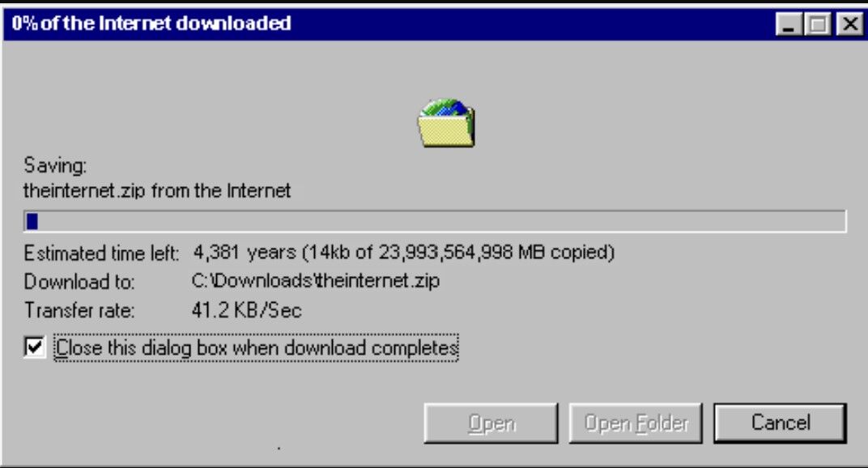Select the 'theinternet.zip from the Internet' text
868x468 pixels.
click(156, 190)
